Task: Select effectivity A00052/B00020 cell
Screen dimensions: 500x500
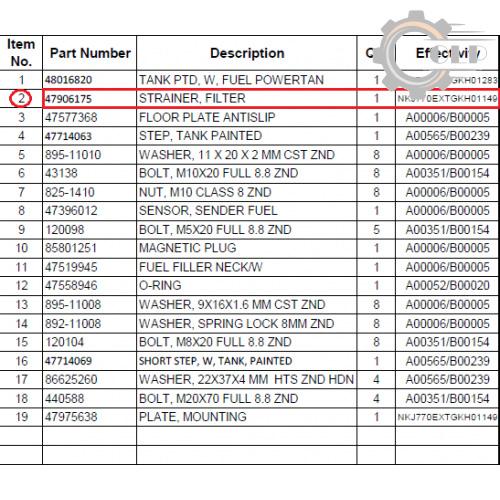Action: point(447,286)
